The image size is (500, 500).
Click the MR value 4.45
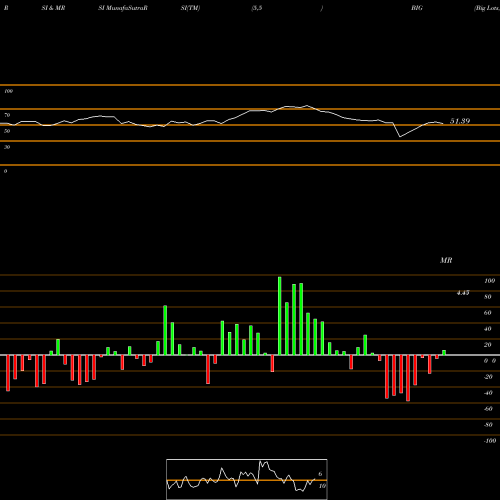click(x=463, y=293)
